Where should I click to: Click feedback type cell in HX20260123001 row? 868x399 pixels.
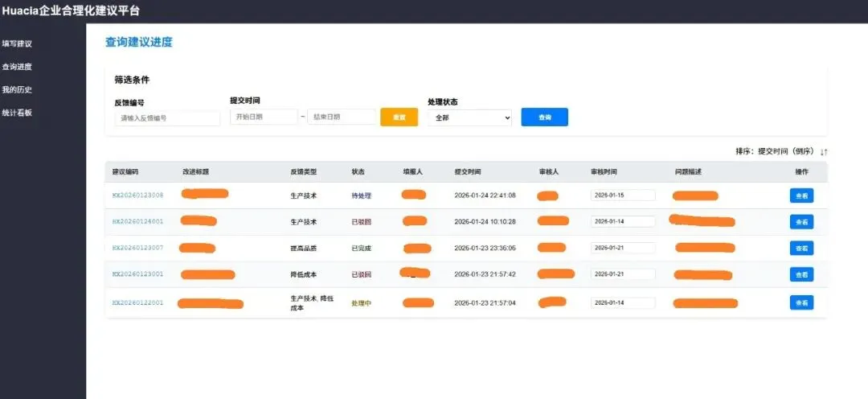point(303,274)
